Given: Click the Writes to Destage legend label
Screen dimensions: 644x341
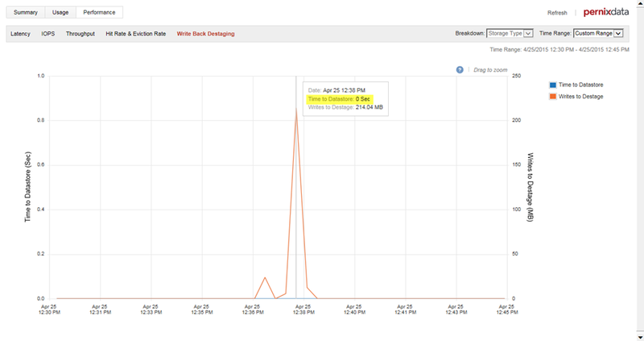Looking at the screenshot, I should 580,96.
